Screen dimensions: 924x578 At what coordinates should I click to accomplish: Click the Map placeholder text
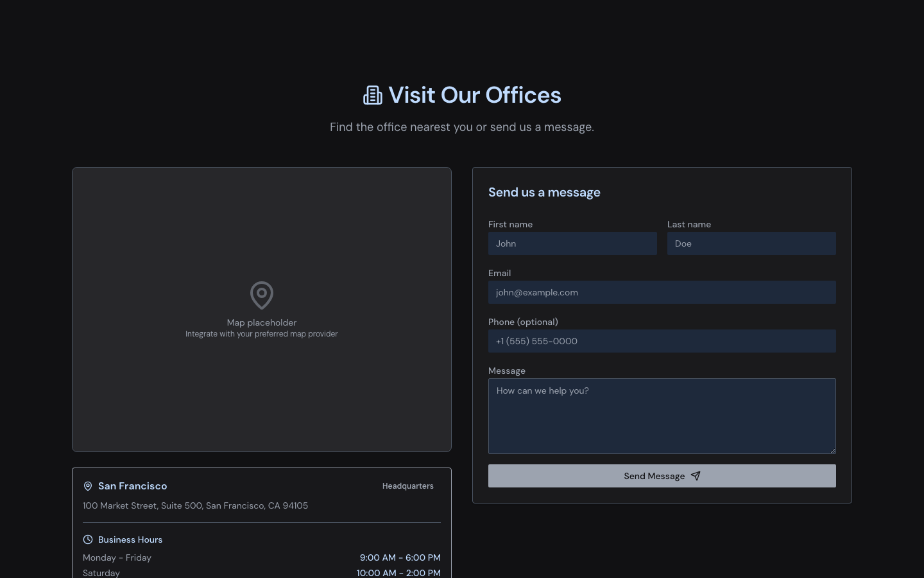[262, 322]
